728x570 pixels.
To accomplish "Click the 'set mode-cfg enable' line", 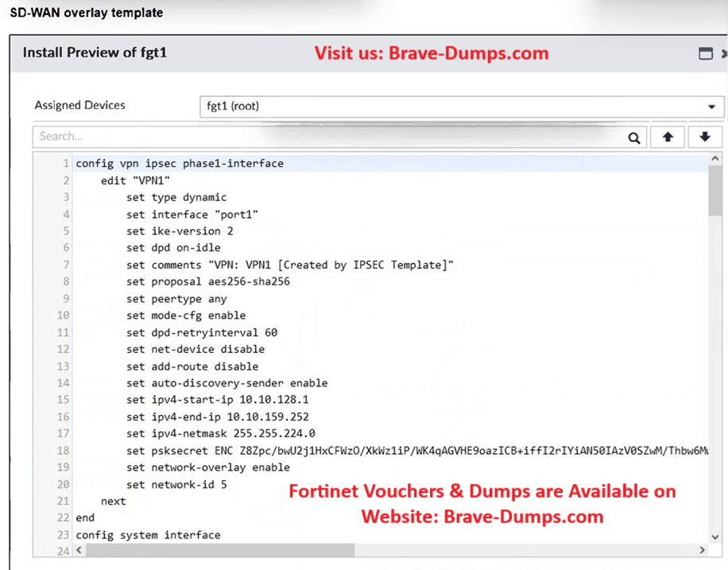I will coord(185,316).
